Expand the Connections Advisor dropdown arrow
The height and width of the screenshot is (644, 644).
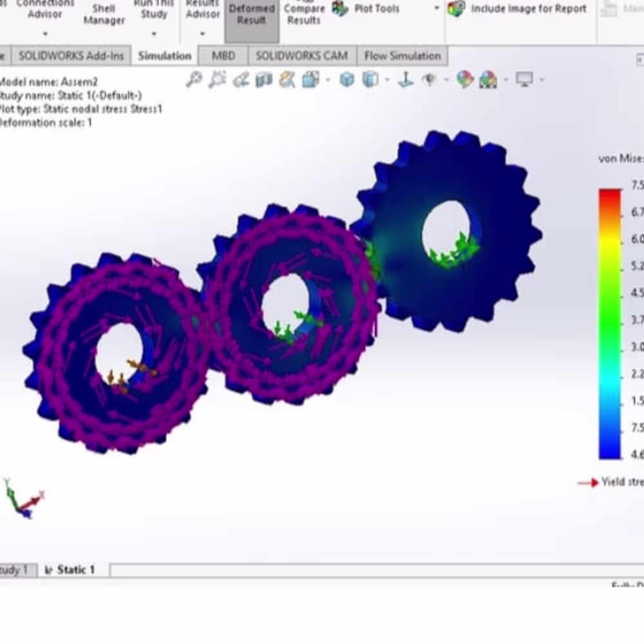tap(45, 33)
